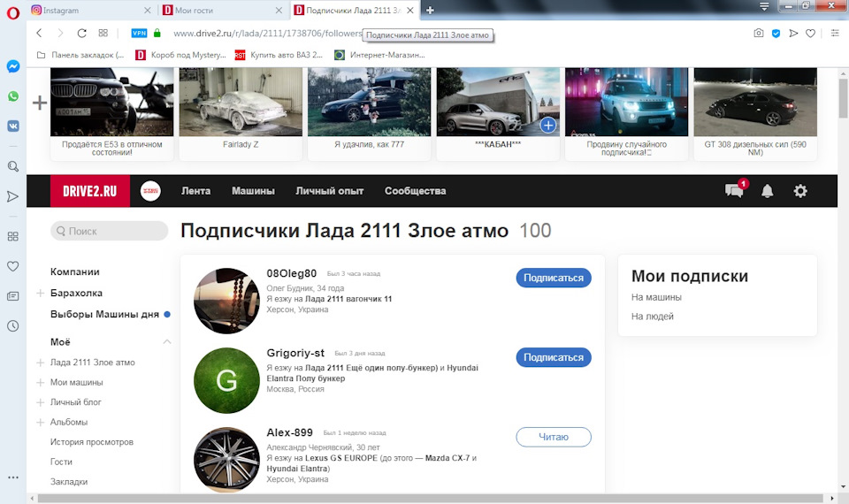This screenshot has width=849, height=504.
Task: Add your car with the plus icon
Action: (x=40, y=103)
